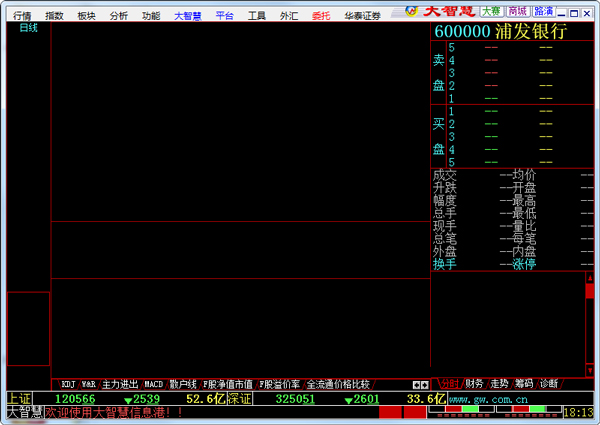Screen dimensions: 600x425
Task: Click the 涨停 label in the quote panel
Action: coord(524,264)
